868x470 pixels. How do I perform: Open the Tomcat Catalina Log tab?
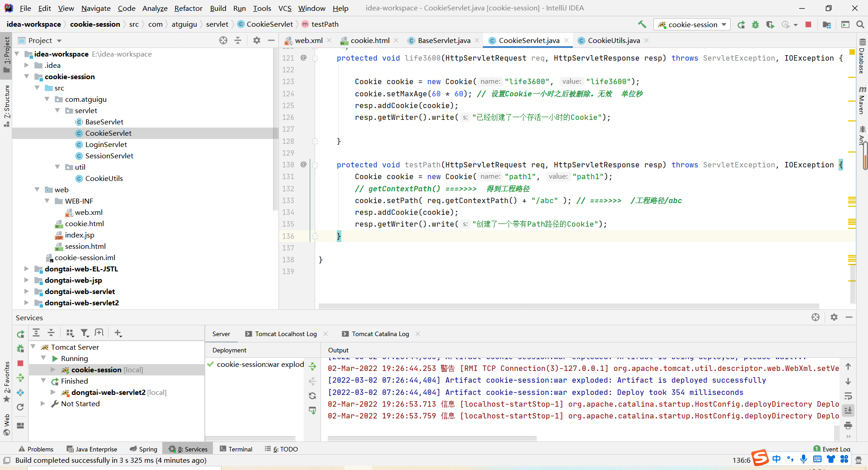(380, 334)
